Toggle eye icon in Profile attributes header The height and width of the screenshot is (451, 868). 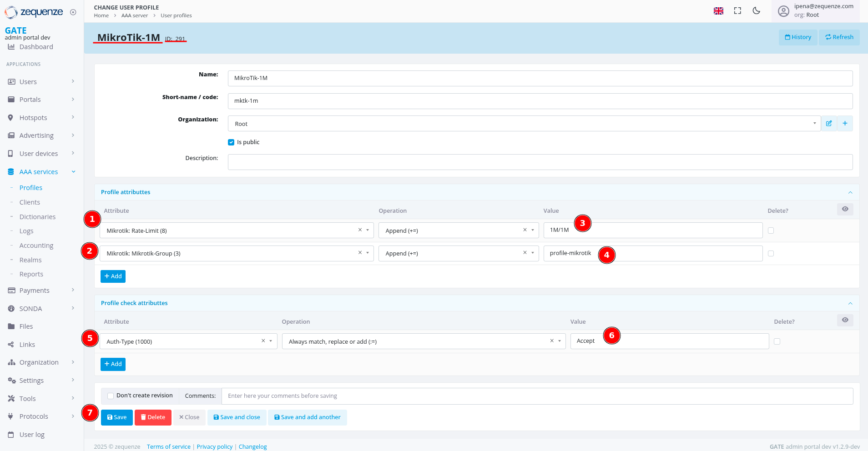tap(845, 209)
